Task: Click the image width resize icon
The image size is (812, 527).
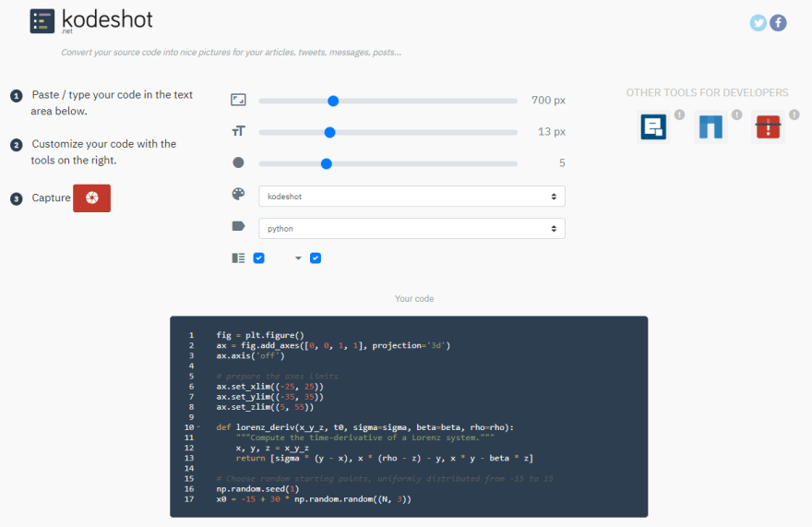Action: click(x=238, y=100)
